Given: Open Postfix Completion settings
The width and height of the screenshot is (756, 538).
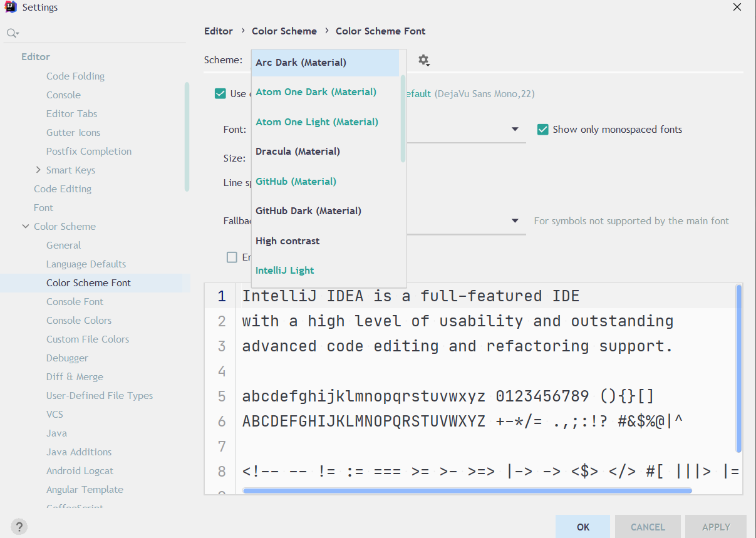Looking at the screenshot, I should tap(89, 152).
